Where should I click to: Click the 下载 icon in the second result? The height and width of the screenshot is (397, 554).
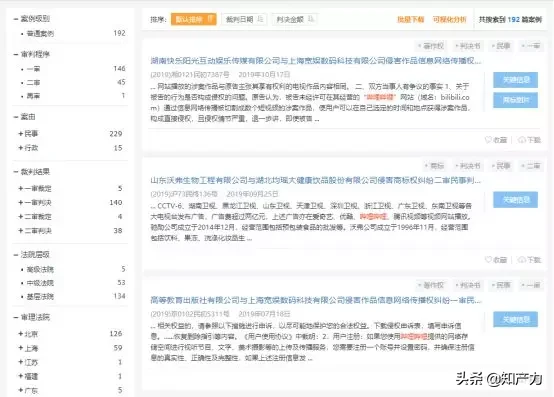click(521, 260)
